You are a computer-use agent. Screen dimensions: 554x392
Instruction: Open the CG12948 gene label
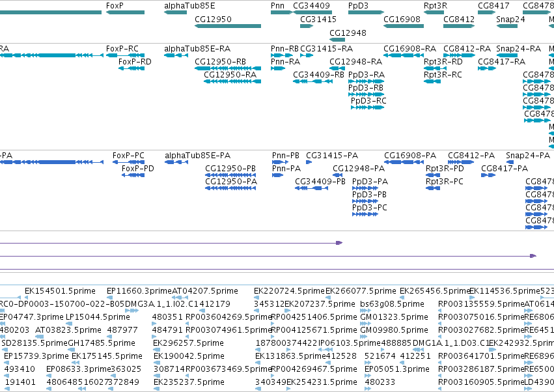pos(348,33)
